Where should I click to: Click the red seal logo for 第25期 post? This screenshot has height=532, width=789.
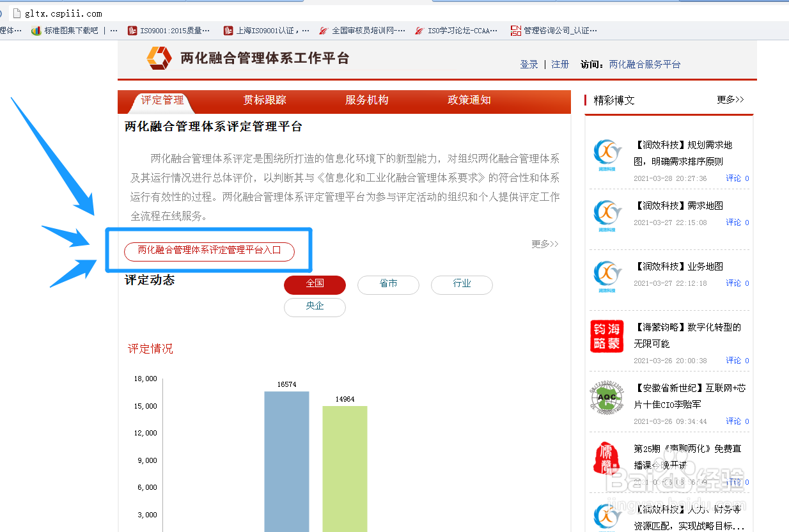pyautogui.click(x=605, y=459)
